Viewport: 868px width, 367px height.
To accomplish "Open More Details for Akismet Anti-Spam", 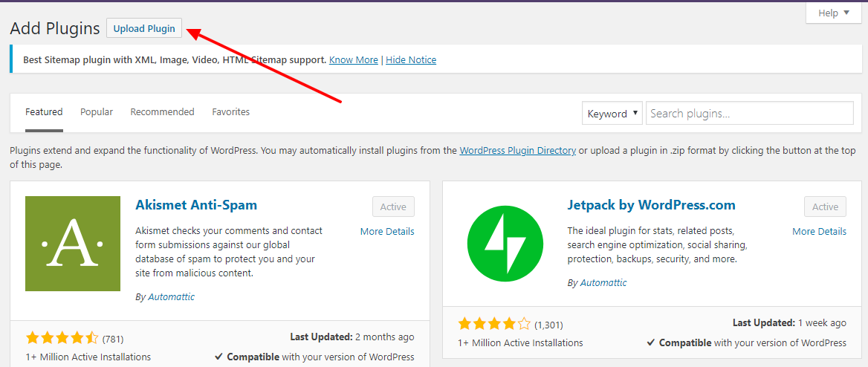I will tap(387, 231).
